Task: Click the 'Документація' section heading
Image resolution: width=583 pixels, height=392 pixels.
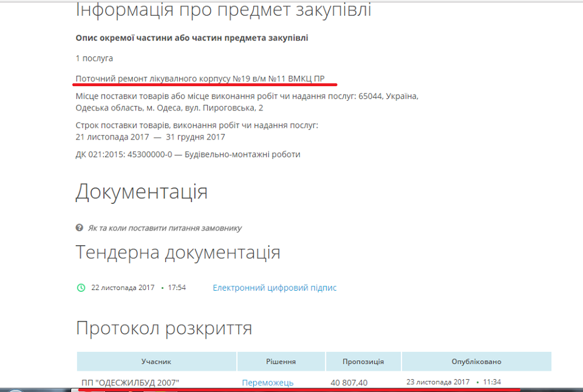Action: tap(141, 192)
